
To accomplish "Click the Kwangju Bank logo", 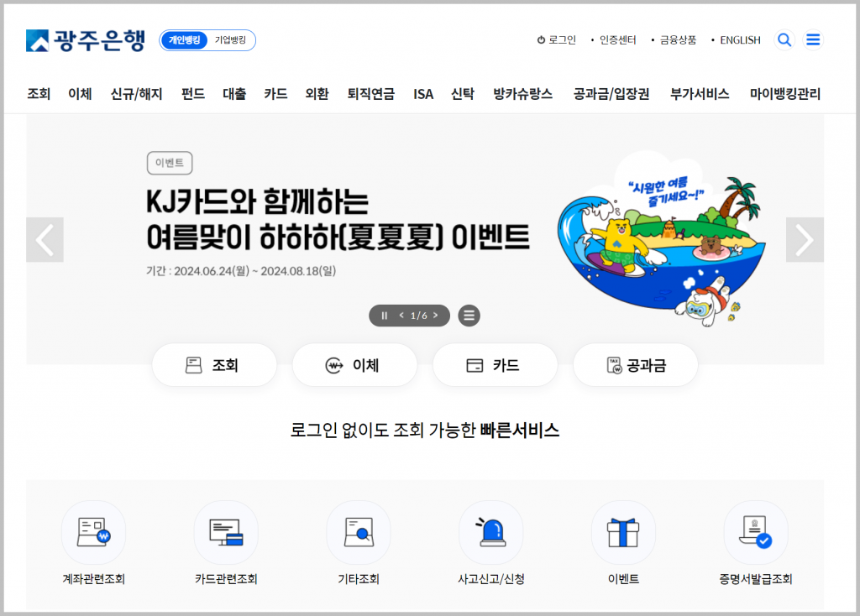I will (86, 40).
